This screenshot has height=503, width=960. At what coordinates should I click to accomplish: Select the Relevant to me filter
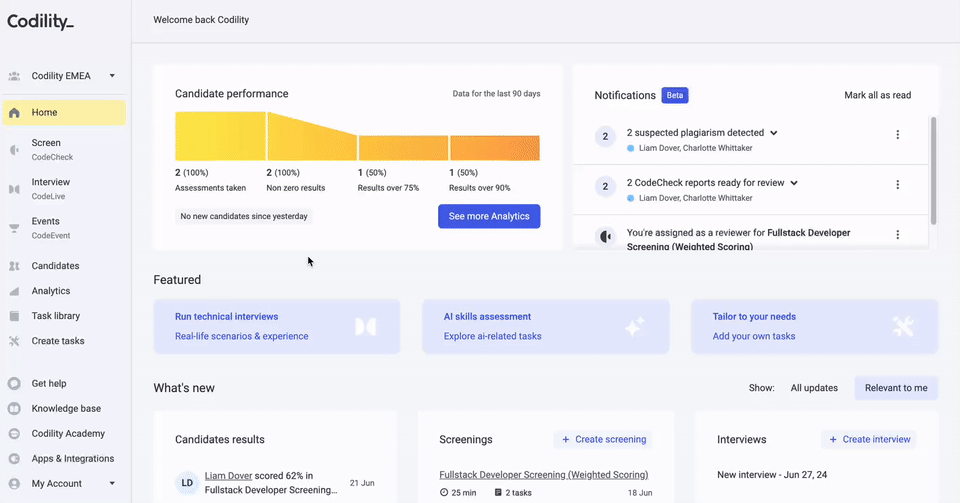tap(896, 388)
